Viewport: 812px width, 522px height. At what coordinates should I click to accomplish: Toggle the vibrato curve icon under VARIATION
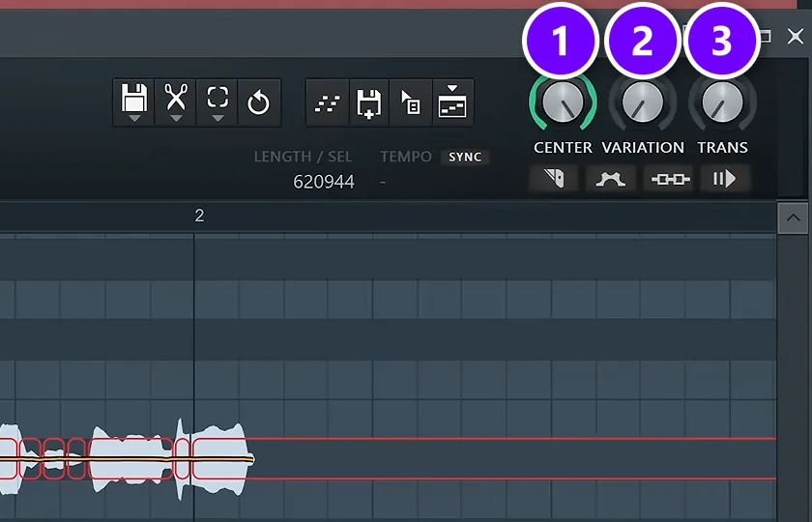tap(611, 179)
